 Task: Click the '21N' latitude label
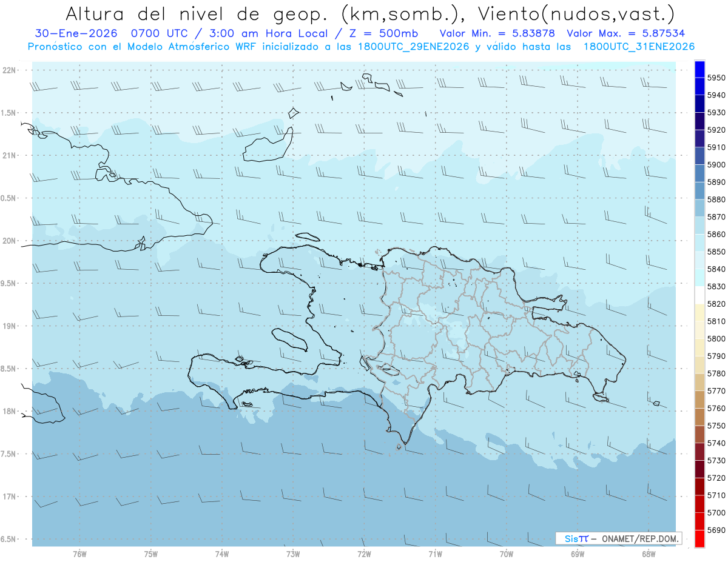[x=10, y=155]
